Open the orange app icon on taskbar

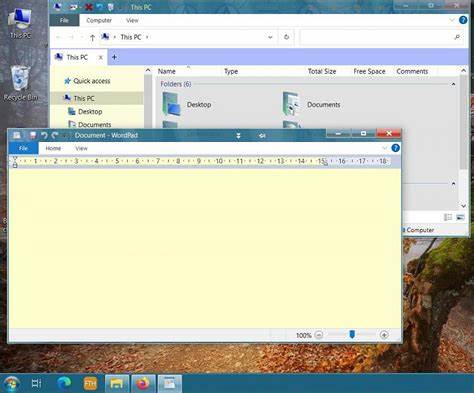[90, 383]
